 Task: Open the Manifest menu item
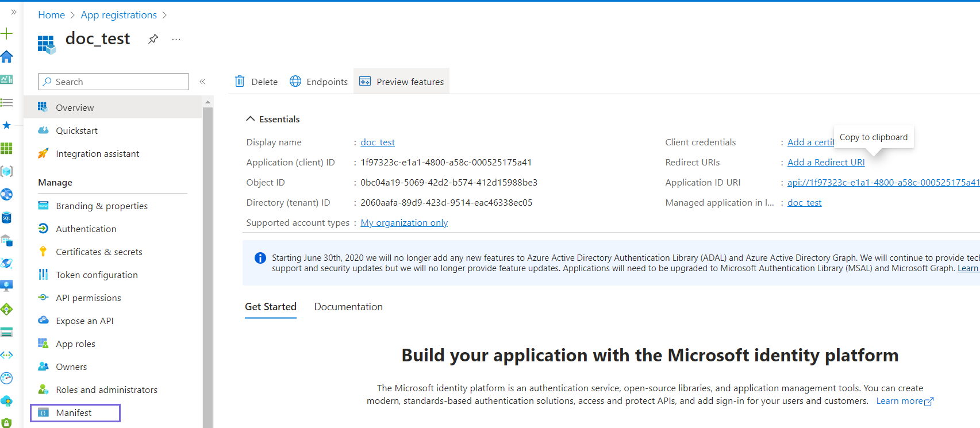coord(75,412)
